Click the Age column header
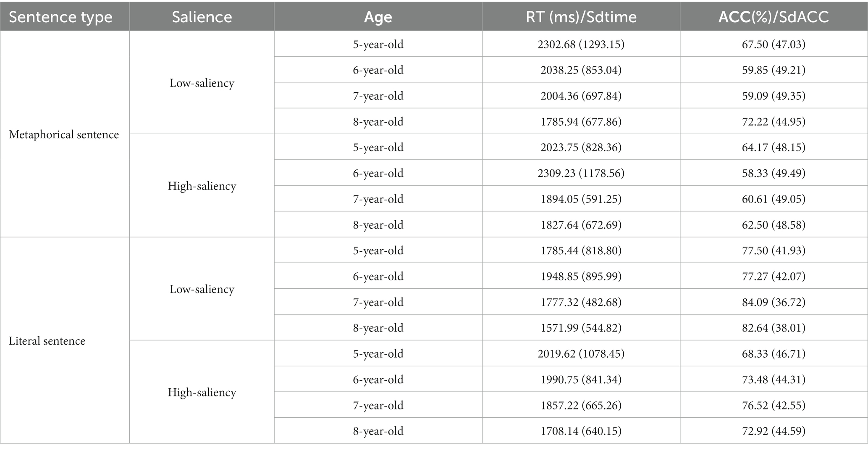The image size is (868, 451). coord(378,17)
